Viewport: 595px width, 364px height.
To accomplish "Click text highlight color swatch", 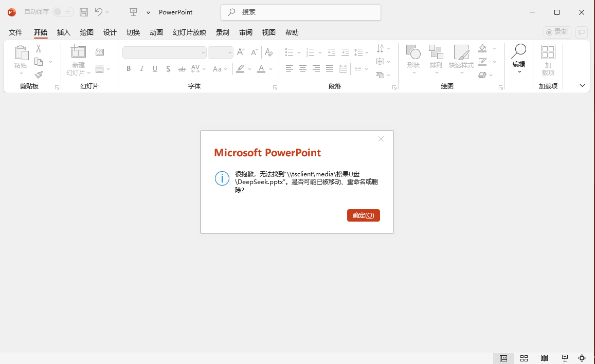I will 240,68.
